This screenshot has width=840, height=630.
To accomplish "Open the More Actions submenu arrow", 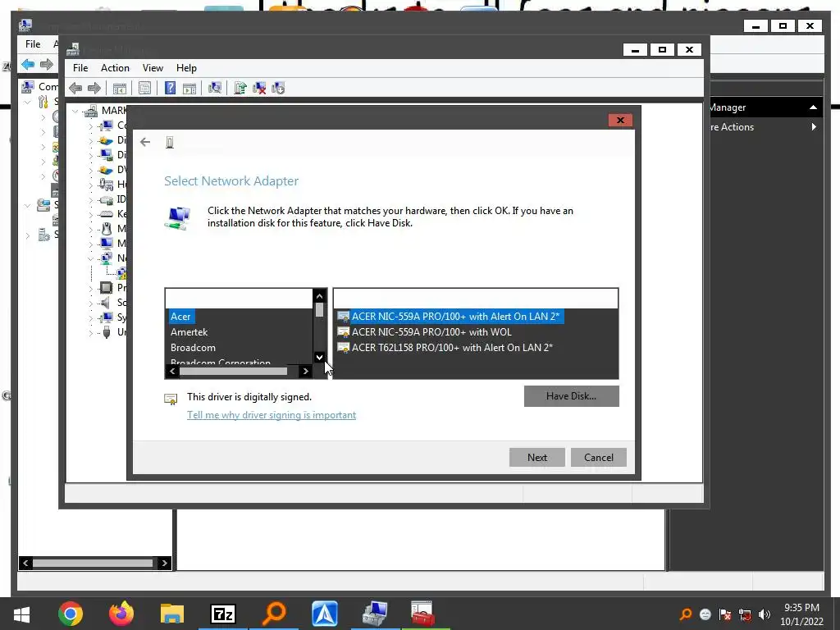I will click(814, 127).
